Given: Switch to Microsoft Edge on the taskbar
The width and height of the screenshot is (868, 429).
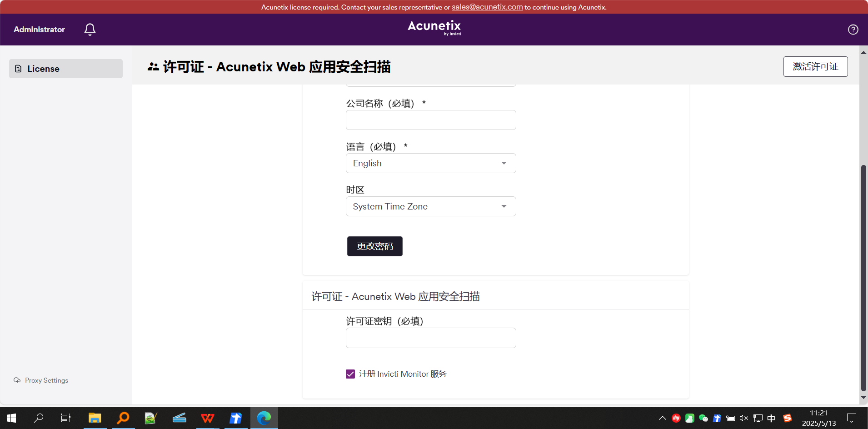Looking at the screenshot, I should [264, 418].
